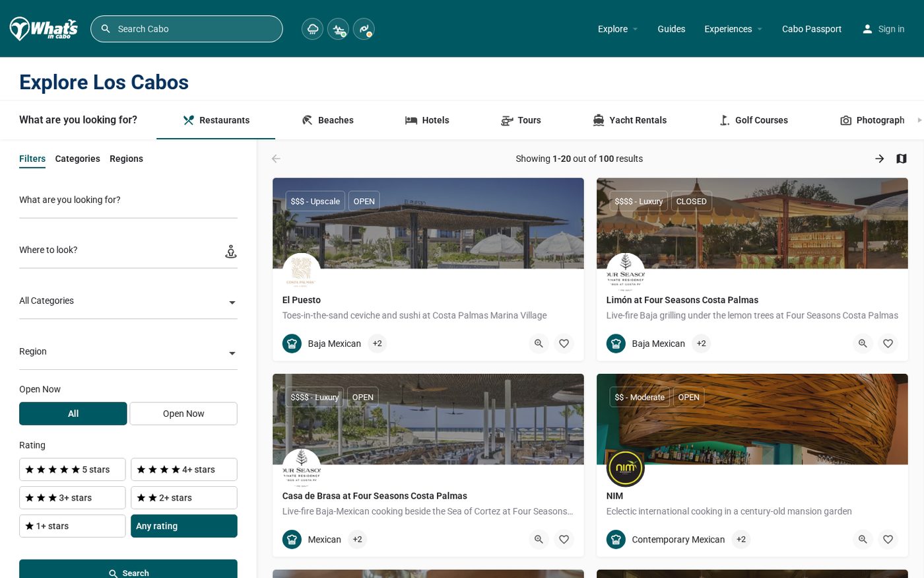Select the Any rating filter

(x=184, y=526)
